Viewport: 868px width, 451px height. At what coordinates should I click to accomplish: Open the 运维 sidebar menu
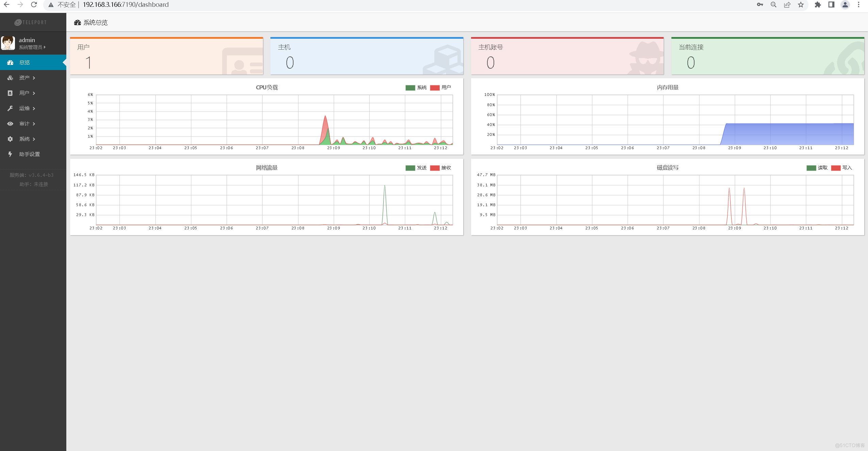pyautogui.click(x=33, y=108)
